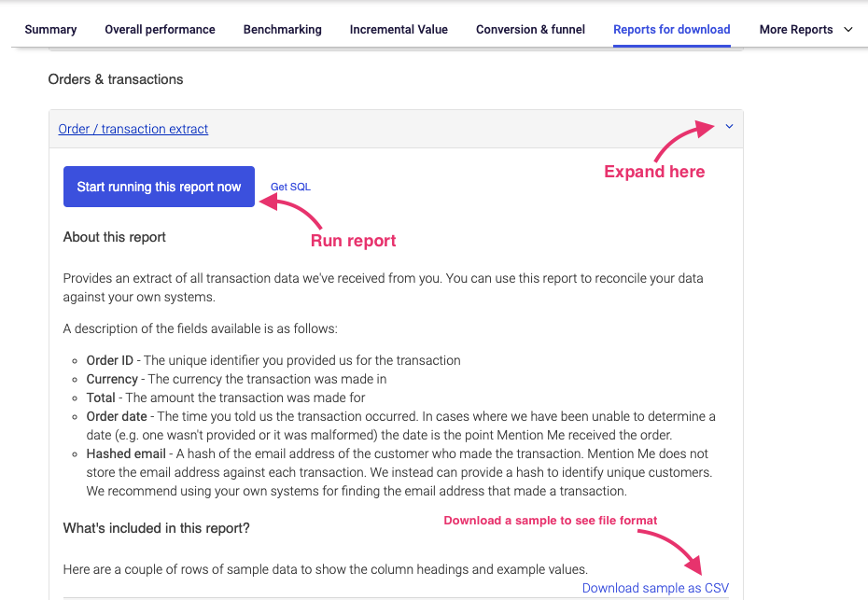Viewport: 868px width, 600px height.
Task: Click the Orders & transactions heading
Action: click(x=116, y=79)
